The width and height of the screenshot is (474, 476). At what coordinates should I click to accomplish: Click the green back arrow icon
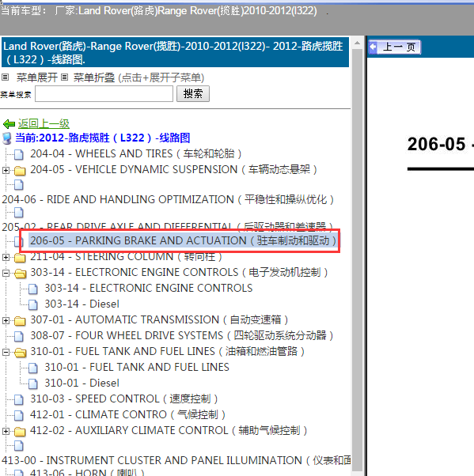click(x=9, y=124)
